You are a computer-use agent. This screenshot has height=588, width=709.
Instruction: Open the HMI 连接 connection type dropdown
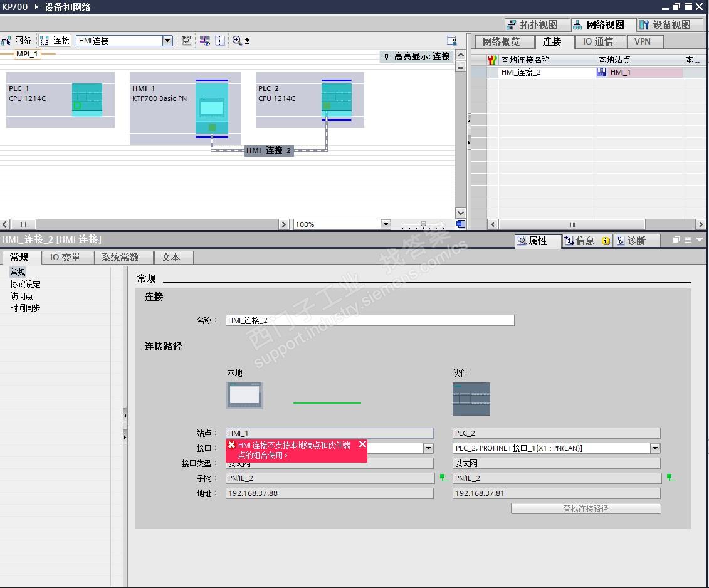pos(167,41)
